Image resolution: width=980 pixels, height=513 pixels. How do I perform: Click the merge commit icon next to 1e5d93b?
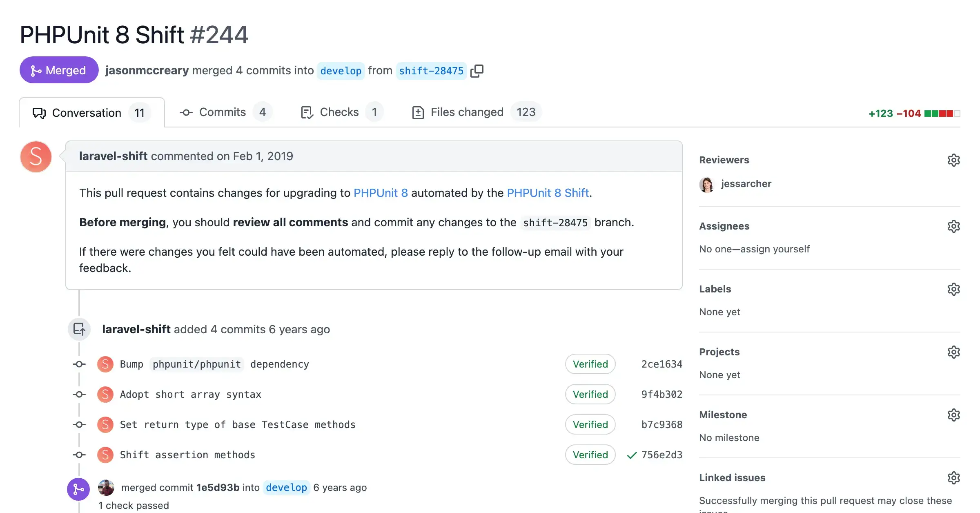[x=78, y=488]
